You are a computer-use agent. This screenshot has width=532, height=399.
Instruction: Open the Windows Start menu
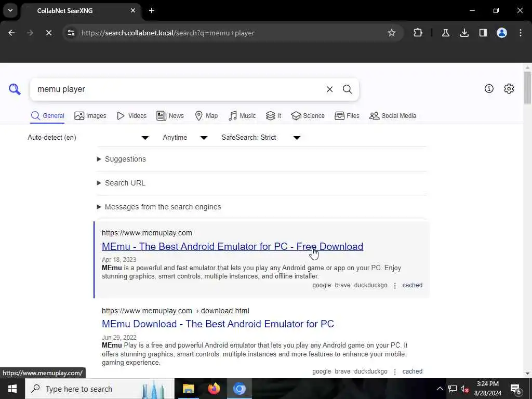coord(12,389)
